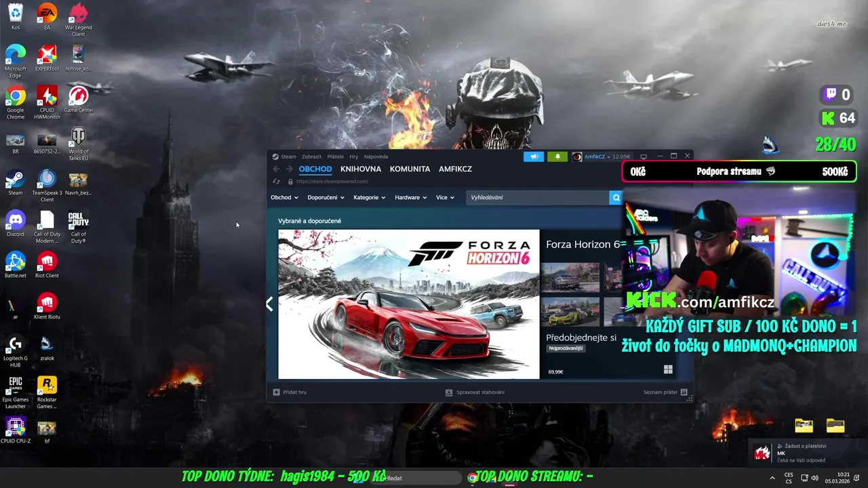Launch EXPERTool from the desktop
868x488 pixels.
[47, 58]
